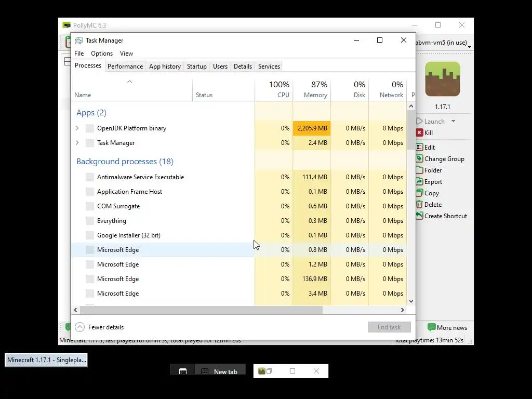This screenshot has height=399, width=532.
Task: Click the Name column sort arrow
Action: point(129,82)
